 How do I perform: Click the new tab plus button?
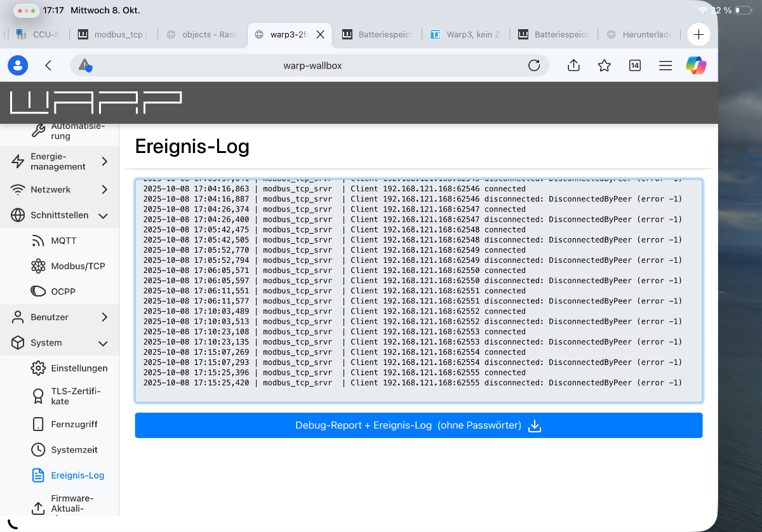click(698, 34)
